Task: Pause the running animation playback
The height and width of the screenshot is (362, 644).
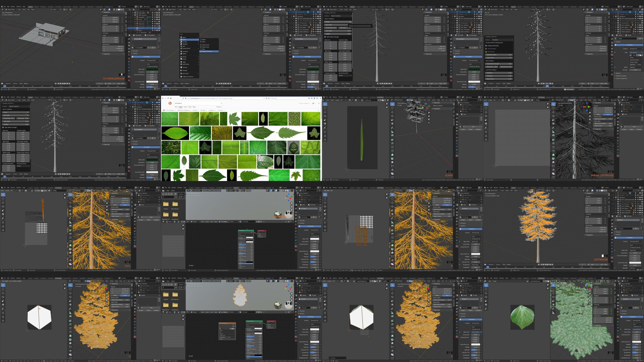Action: (x=547, y=83)
